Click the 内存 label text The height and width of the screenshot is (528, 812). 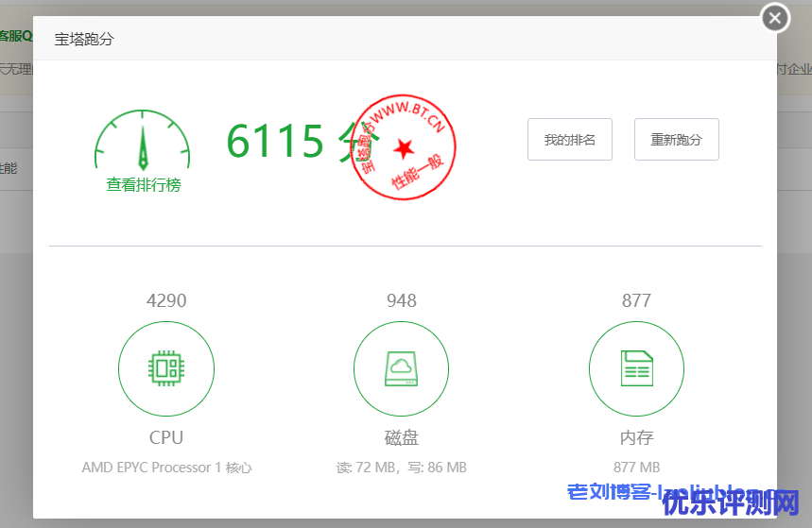tap(636, 437)
